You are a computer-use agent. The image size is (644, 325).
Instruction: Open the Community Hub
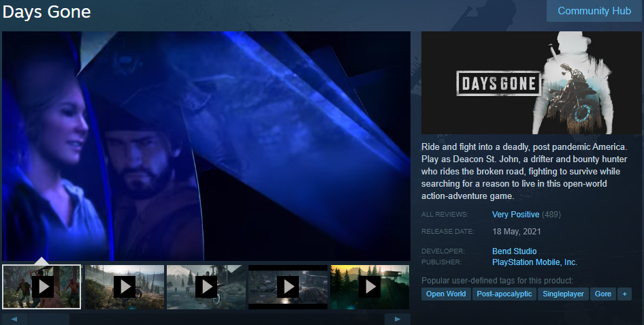point(594,11)
